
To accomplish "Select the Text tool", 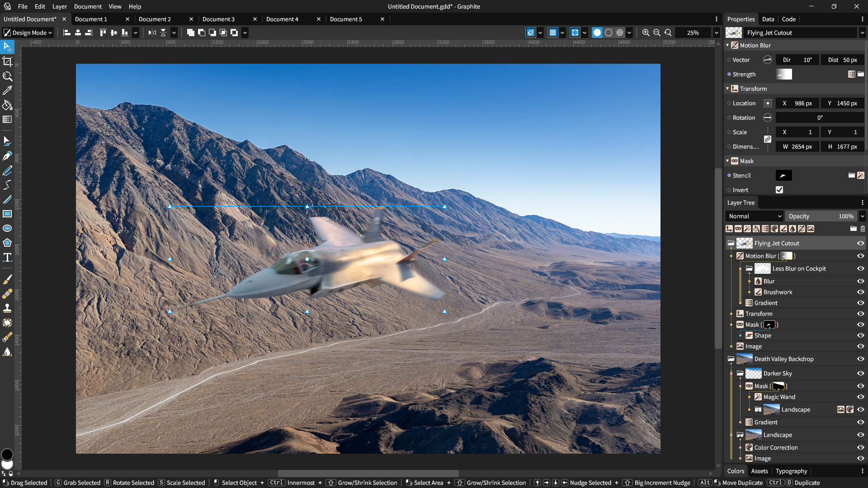I will point(7,258).
